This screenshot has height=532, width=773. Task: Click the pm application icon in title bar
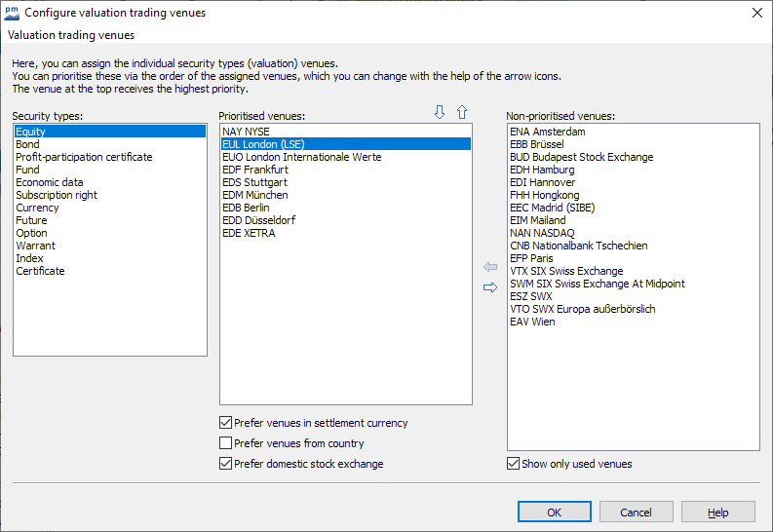[x=12, y=13]
